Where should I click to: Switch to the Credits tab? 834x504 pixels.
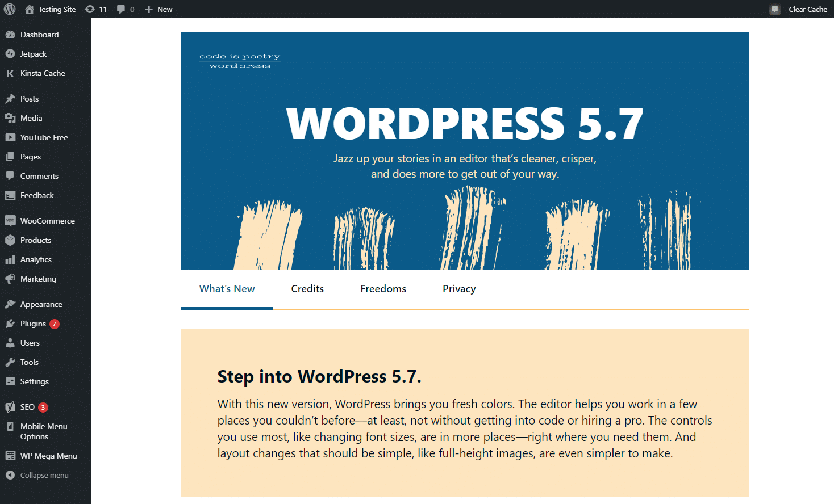tap(307, 288)
